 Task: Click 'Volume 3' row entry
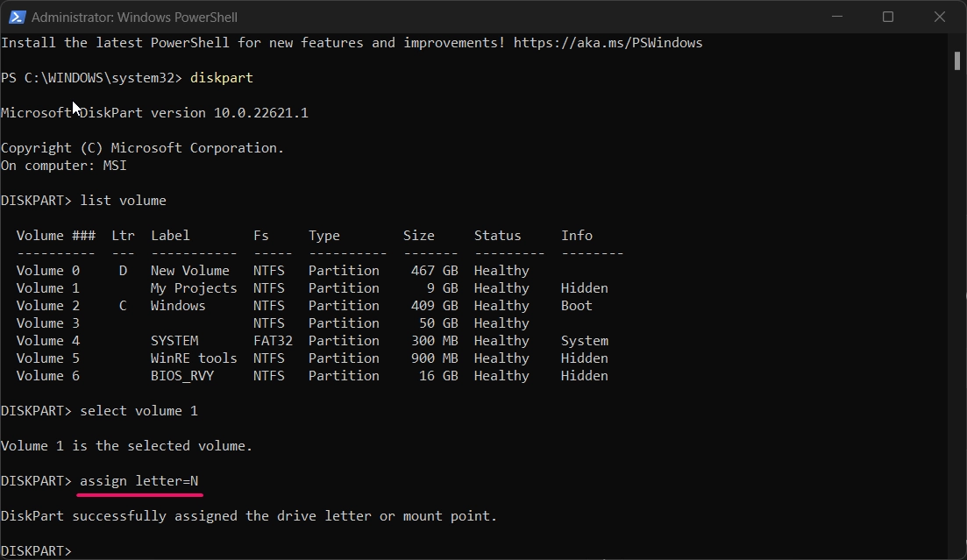[47, 323]
